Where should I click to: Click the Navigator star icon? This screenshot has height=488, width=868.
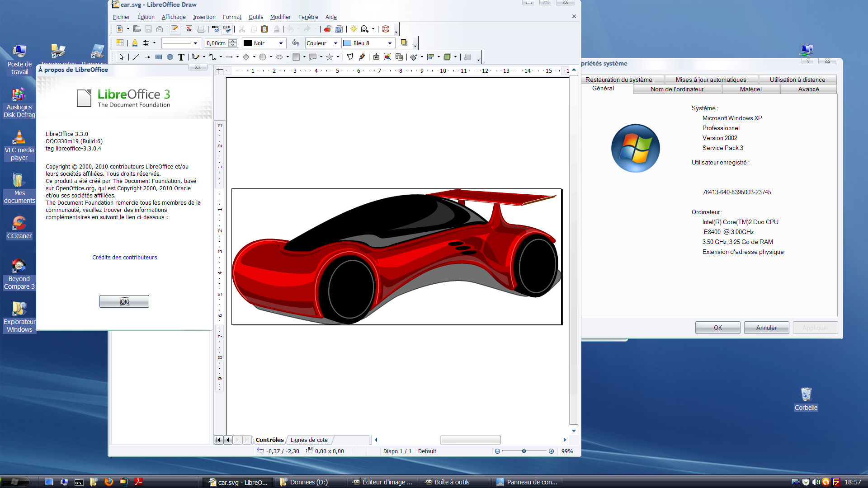tap(354, 29)
